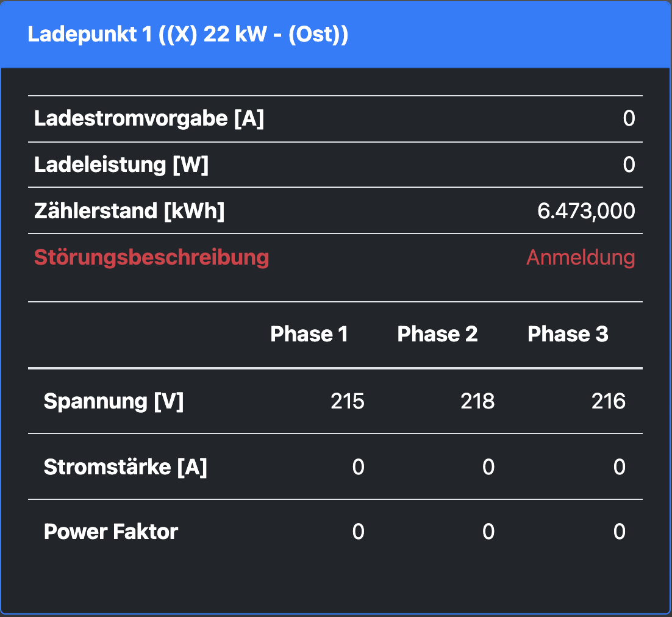Click the Phase 1 column header
672x617 pixels.
309,334
